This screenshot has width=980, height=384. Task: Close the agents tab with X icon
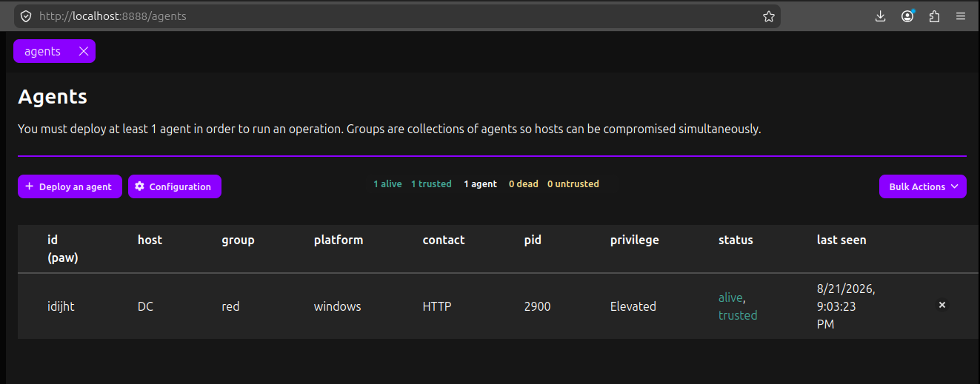84,51
